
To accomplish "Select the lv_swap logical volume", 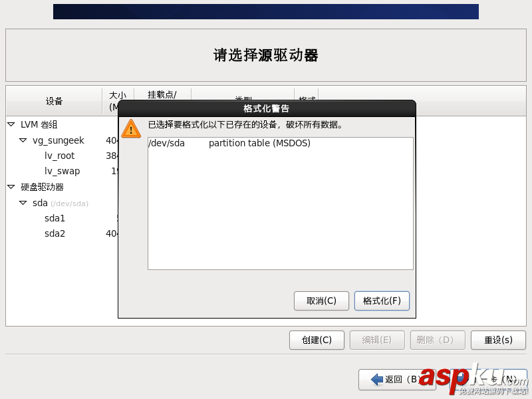I will [x=60, y=171].
